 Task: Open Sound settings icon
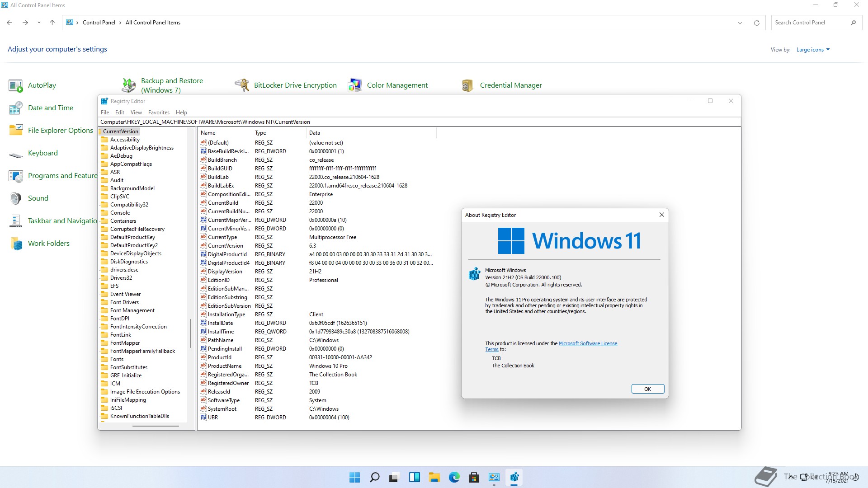pyautogui.click(x=16, y=198)
